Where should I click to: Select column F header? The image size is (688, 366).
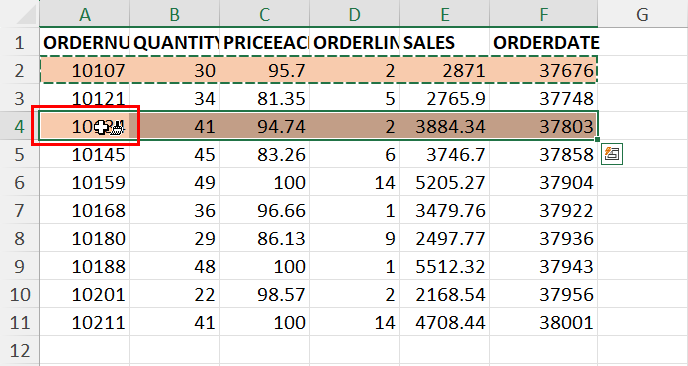click(544, 14)
